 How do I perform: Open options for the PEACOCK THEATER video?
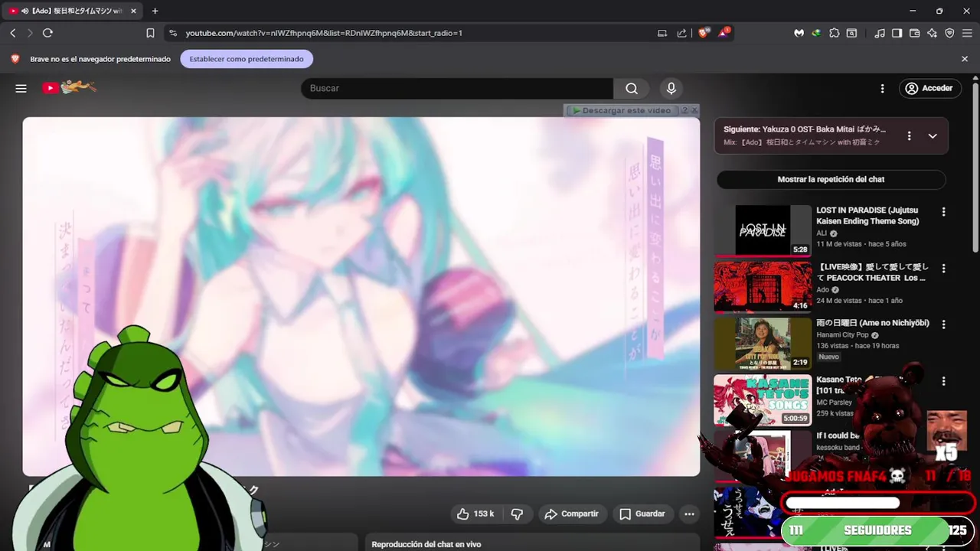[x=943, y=269]
